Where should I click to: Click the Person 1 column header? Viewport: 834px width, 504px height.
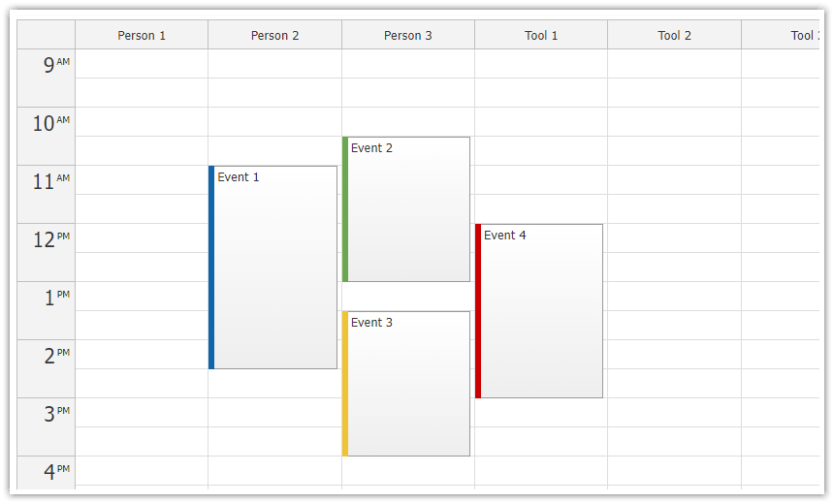142,35
